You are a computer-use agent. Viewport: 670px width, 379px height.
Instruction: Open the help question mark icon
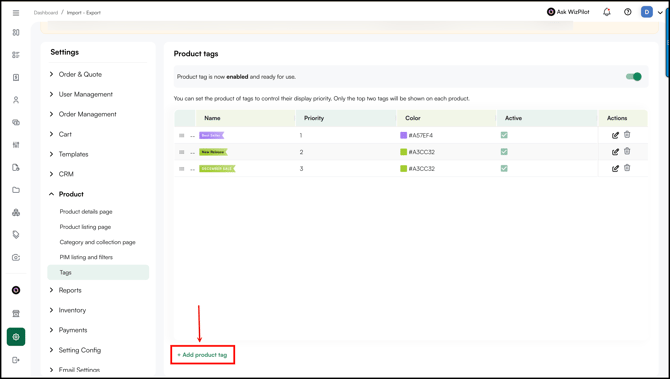coord(627,12)
